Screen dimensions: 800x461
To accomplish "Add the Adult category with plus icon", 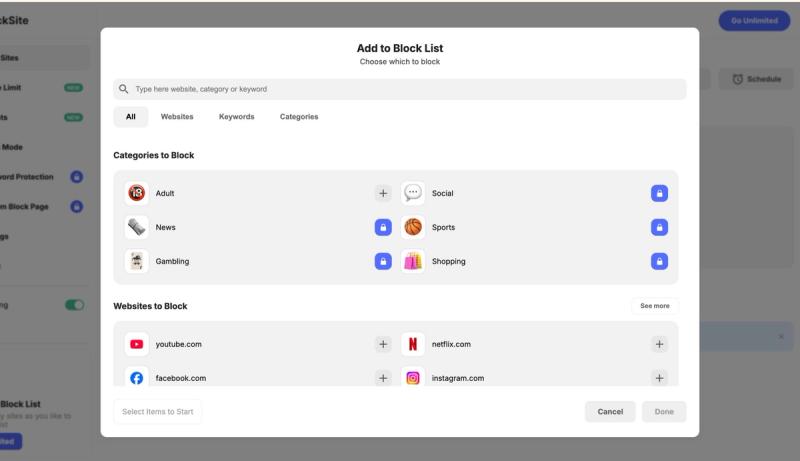I will click(x=383, y=193).
